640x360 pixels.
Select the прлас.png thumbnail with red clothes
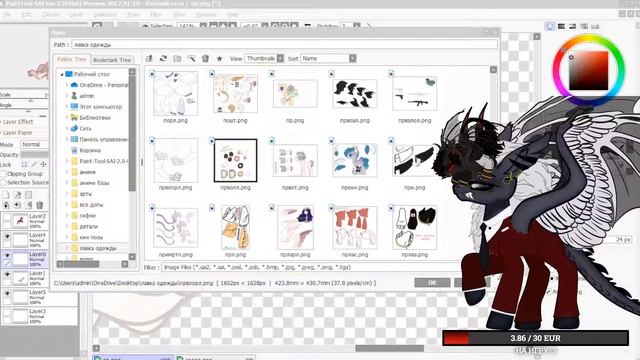[x=355, y=227]
